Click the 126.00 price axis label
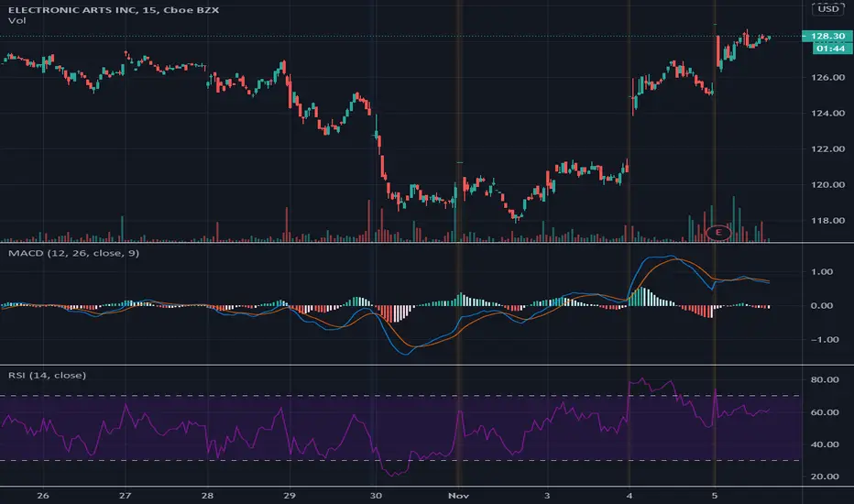Viewport: 854px width, 504px height. click(827, 77)
